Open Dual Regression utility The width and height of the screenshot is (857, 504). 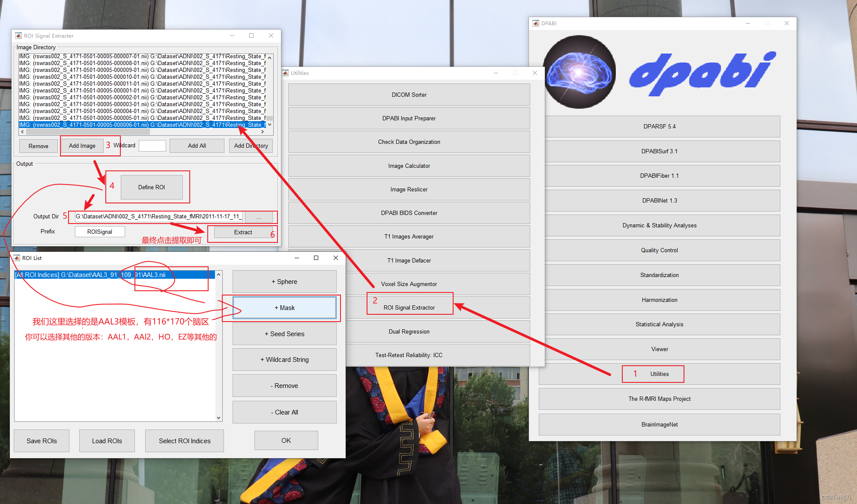[409, 331]
